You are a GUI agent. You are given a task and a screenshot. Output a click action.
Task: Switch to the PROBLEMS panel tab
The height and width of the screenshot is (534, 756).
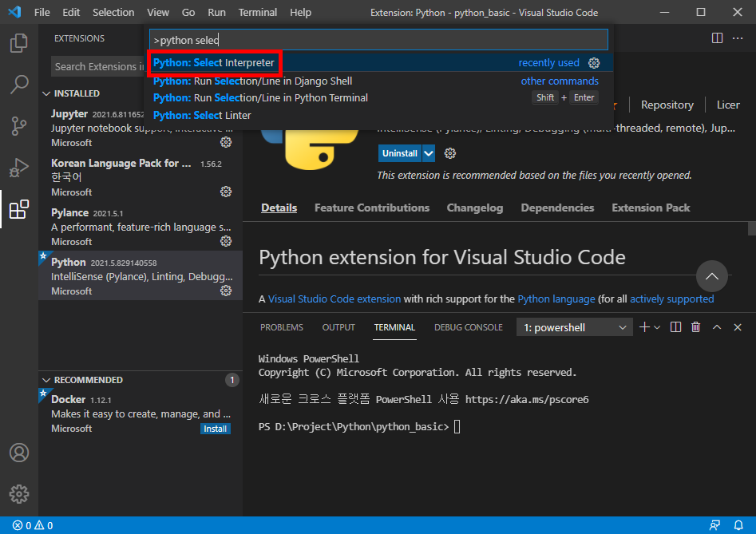click(x=282, y=327)
